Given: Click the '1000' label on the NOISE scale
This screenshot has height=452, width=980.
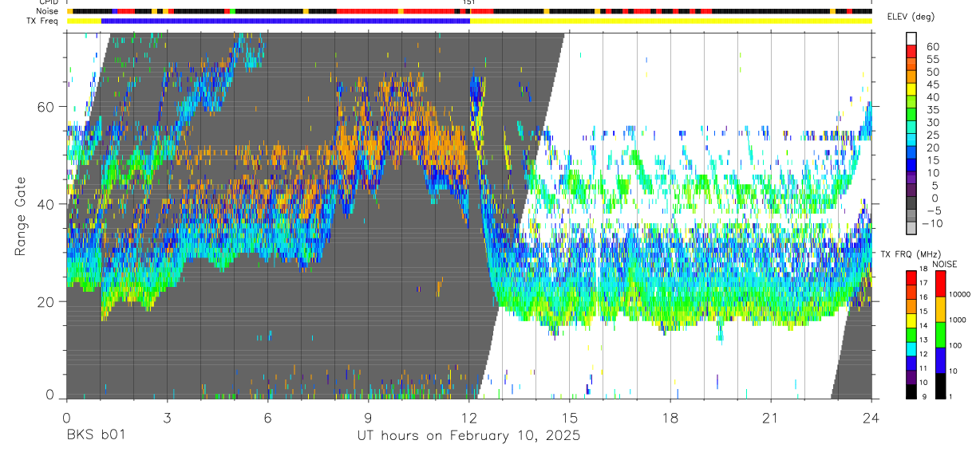Looking at the screenshot, I should point(957,320).
